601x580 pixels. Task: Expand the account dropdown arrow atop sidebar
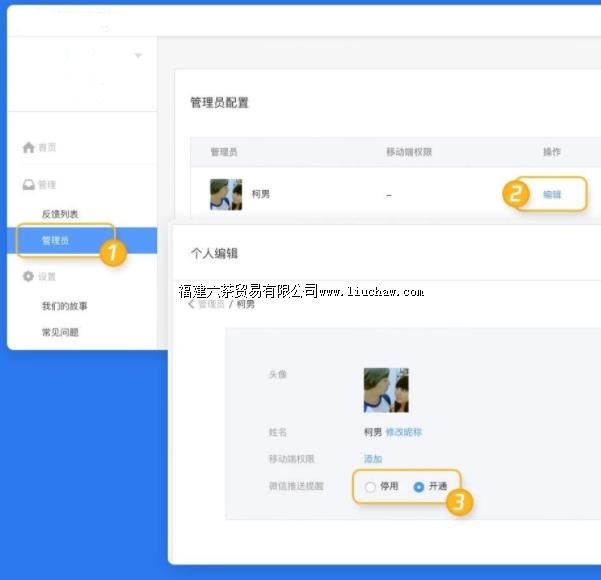(138, 55)
